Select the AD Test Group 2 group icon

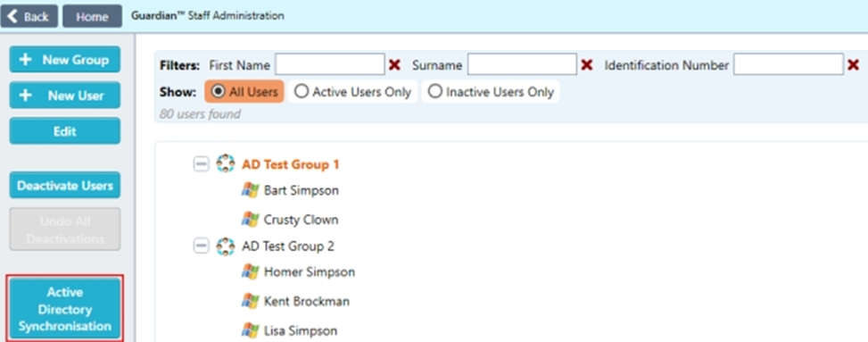(x=226, y=246)
